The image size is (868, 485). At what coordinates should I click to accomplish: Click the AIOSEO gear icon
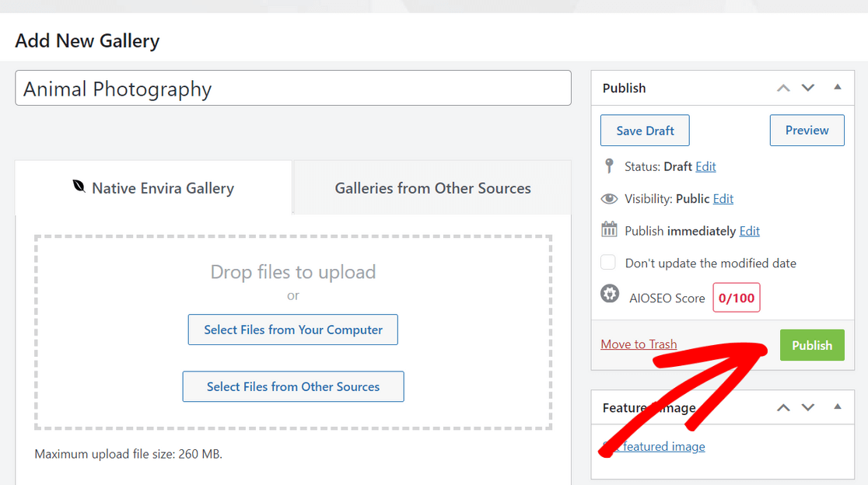click(610, 294)
